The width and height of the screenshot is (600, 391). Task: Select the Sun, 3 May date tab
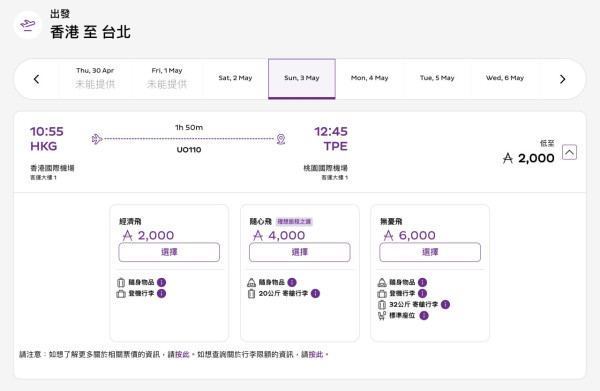point(302,78)
